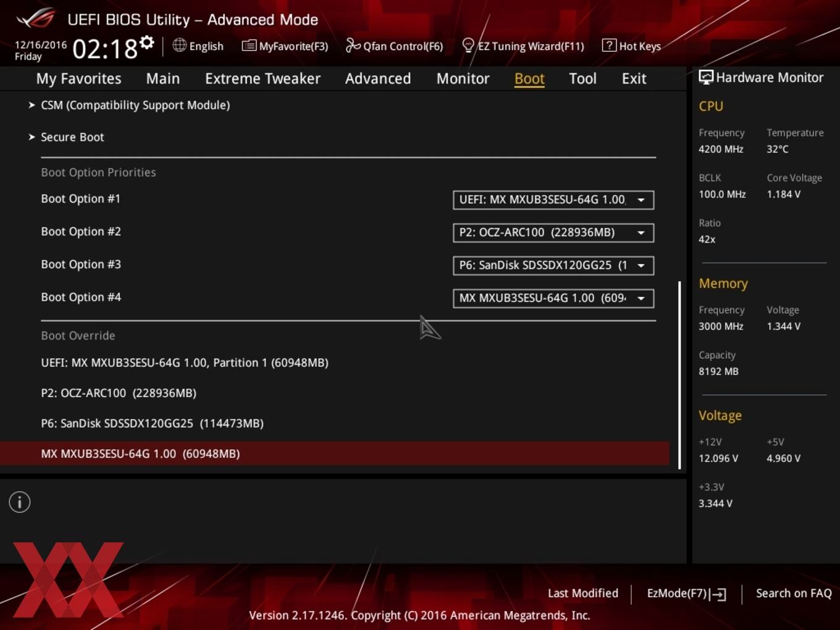Launch EZ Tuning Wizard lightbulb icon
The height and width of the screenshot is (630, 840).
(x=468, y=45)
